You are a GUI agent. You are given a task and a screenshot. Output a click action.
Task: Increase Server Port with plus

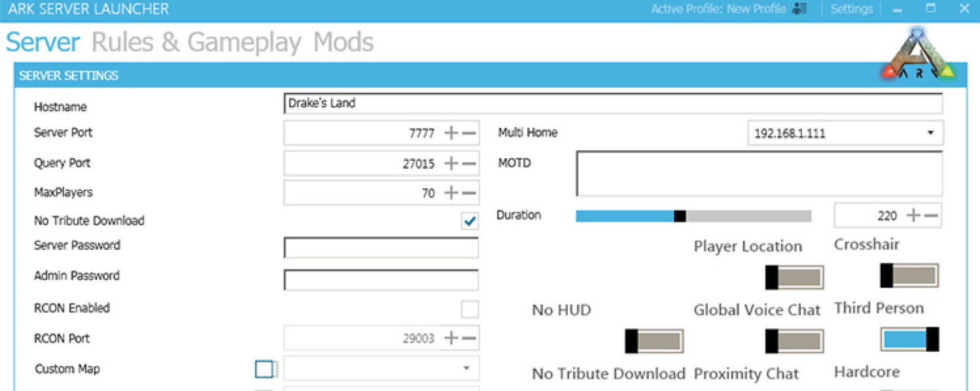(451, 133)
